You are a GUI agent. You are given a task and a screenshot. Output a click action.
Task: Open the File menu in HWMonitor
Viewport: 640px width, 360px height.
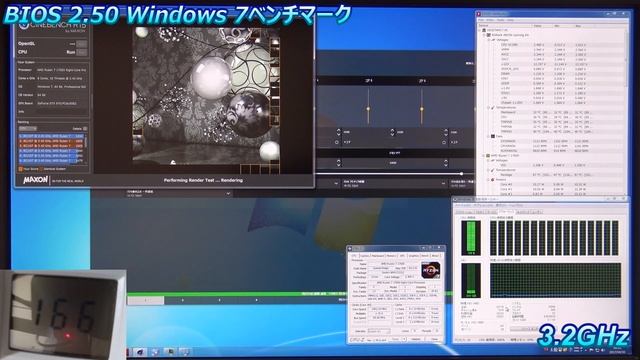(x=481, y=20)
